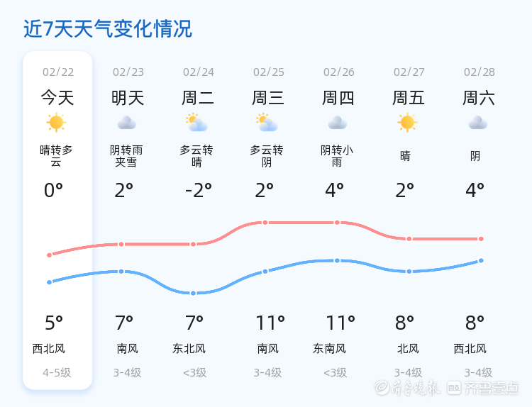Click tomorrow's cloudy weather icon
532x407 pixels.
(x=127, y=123)
